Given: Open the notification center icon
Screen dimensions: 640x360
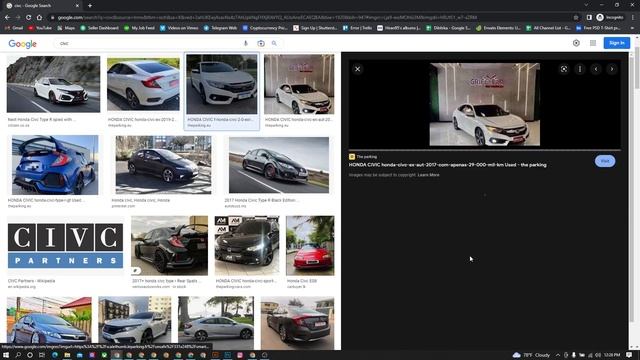Looking at the screenshot, I should (x=629, y=355).
